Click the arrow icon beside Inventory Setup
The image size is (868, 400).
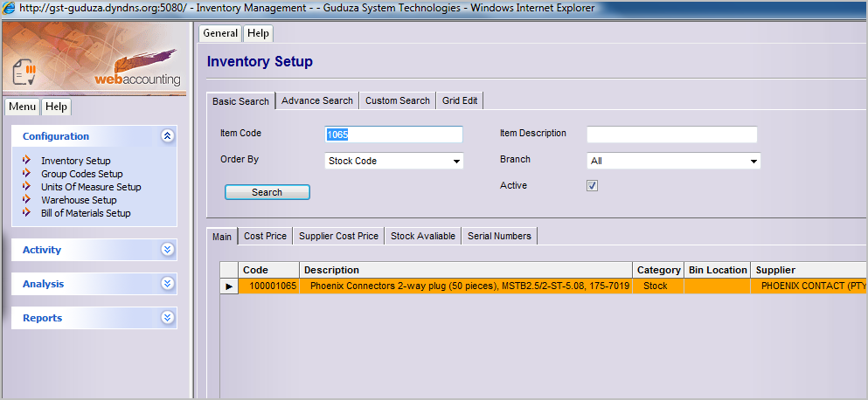[x=27, y=161]
